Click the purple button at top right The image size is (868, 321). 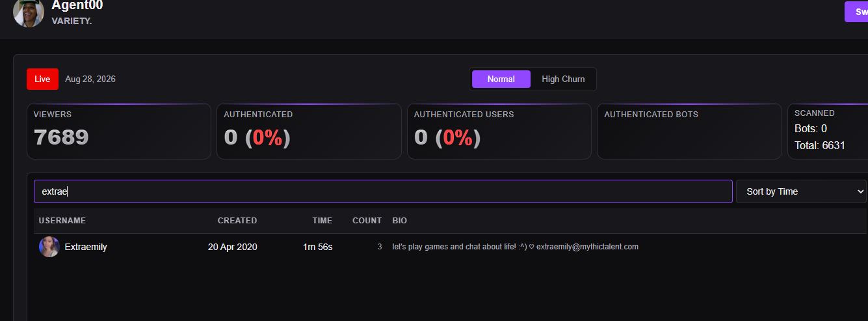[x=856, y=12]
